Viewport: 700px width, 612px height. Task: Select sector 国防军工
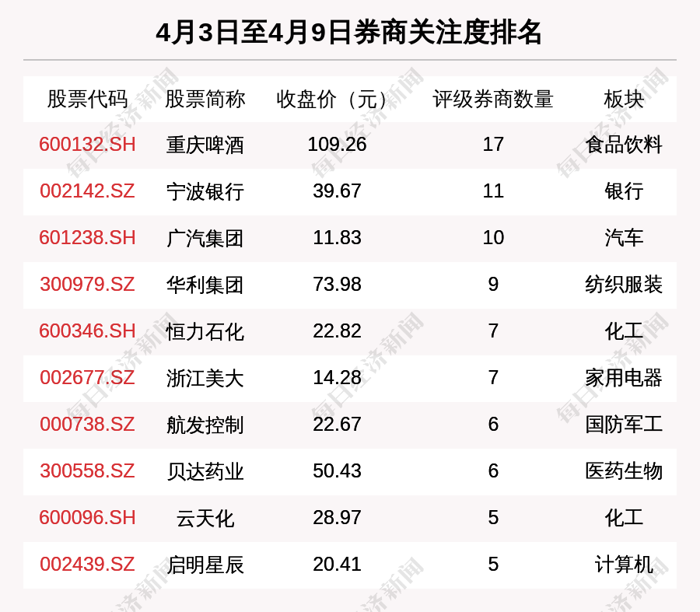tap(624, 425)
